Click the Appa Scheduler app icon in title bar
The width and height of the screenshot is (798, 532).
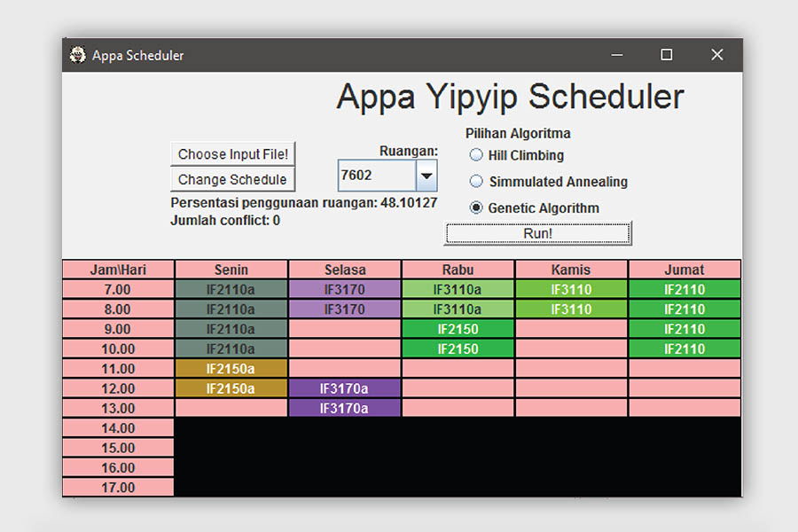coord(78,55)
